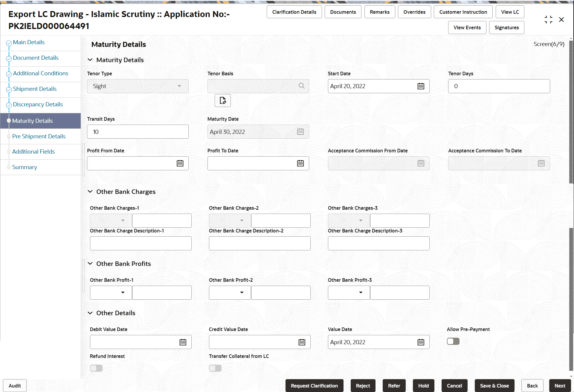Open the Value Date calendar icon

click(421, 342)
